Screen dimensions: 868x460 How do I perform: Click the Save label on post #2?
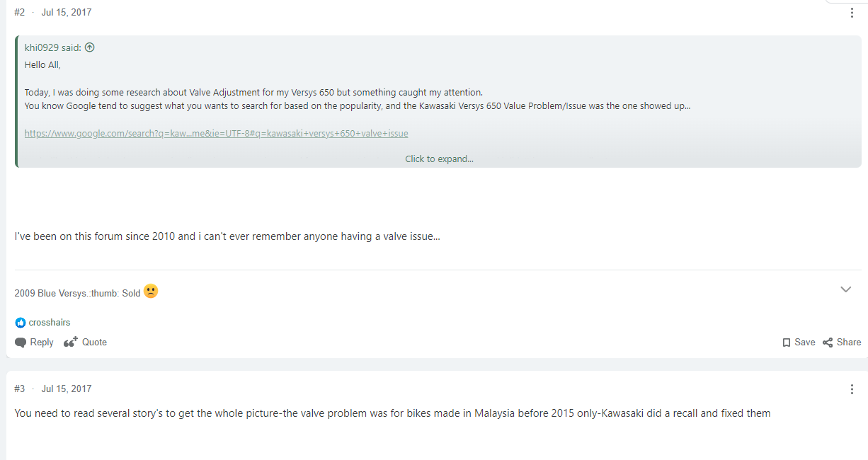(805, 343)
